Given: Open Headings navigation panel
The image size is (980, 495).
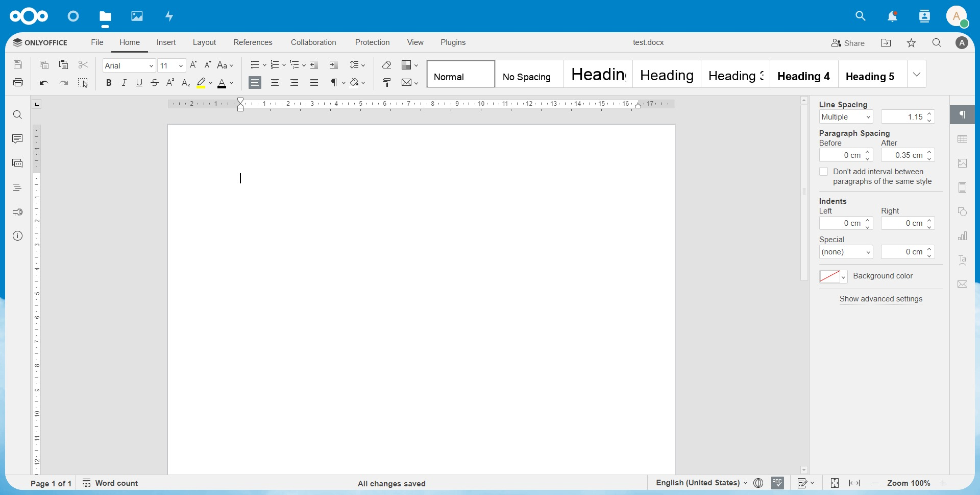Looking at the screenshot, I should pos(18,187).
